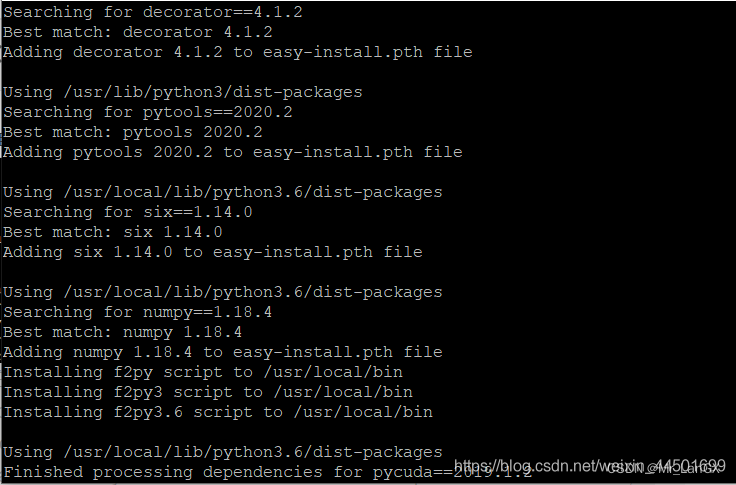736x485 pixels.
Task: Click the 'Best match: decorator 4.1.2' line
Action: pyautogui.click(x=138, y=32)
